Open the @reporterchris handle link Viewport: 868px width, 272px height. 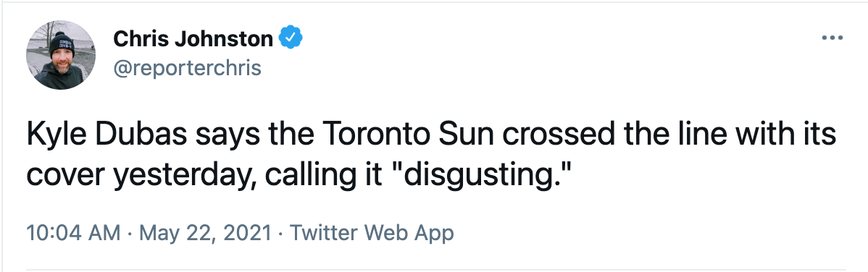point(187,68)
